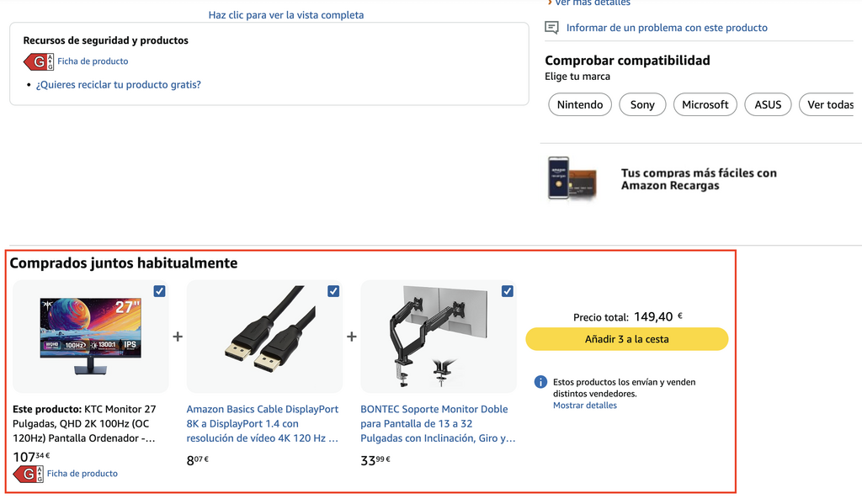862x504 pixels.
Task: Click Mostrar detalles under seller note
Action: [585, 405]
